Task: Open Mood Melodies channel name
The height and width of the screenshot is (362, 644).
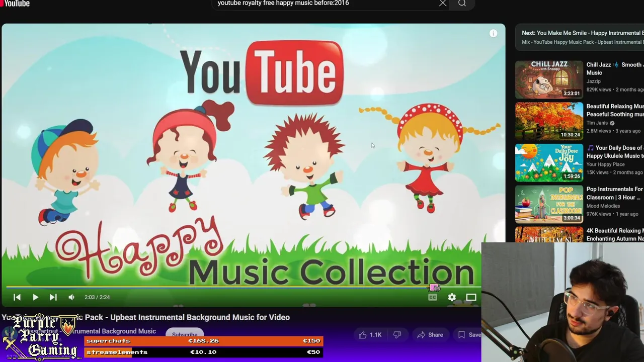Action: click(x=603, y=206)
